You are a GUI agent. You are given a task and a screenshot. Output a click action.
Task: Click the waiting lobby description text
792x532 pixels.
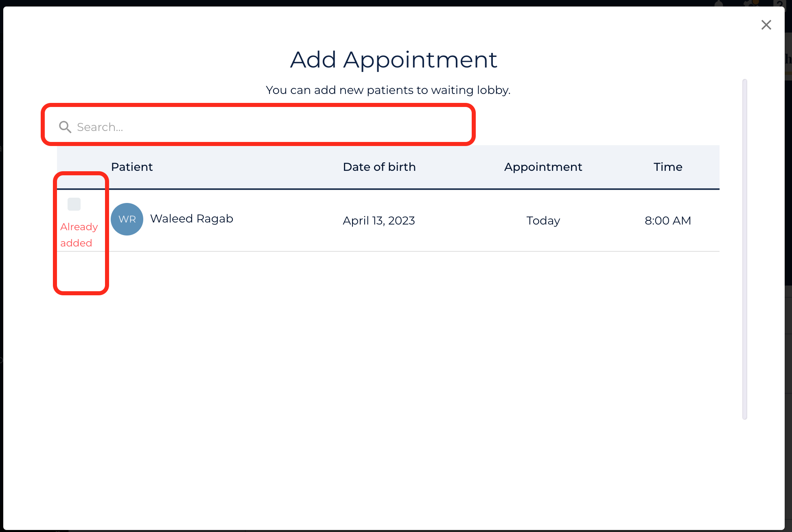388,90
